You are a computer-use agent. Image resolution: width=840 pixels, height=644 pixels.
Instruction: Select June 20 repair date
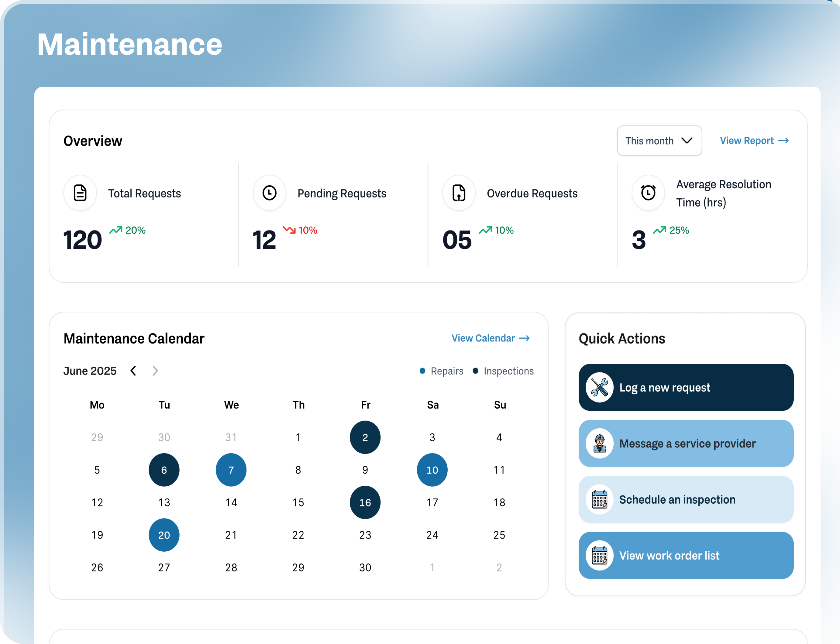click(x=164, y=535)
